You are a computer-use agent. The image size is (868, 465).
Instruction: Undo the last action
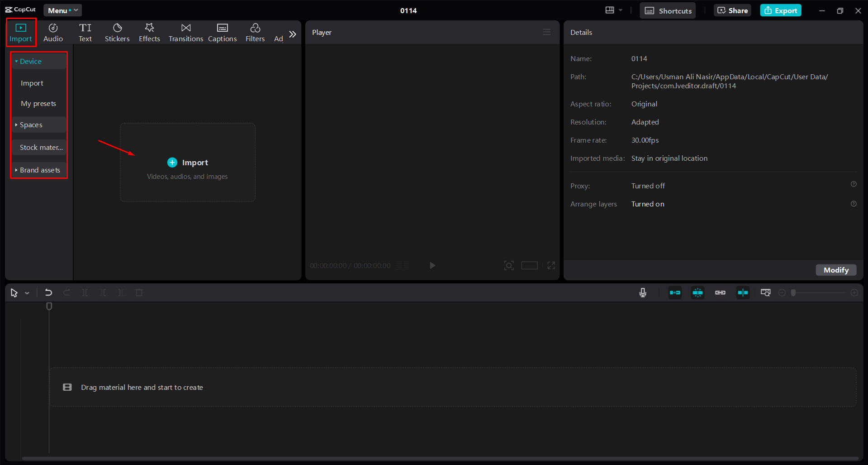48,293
